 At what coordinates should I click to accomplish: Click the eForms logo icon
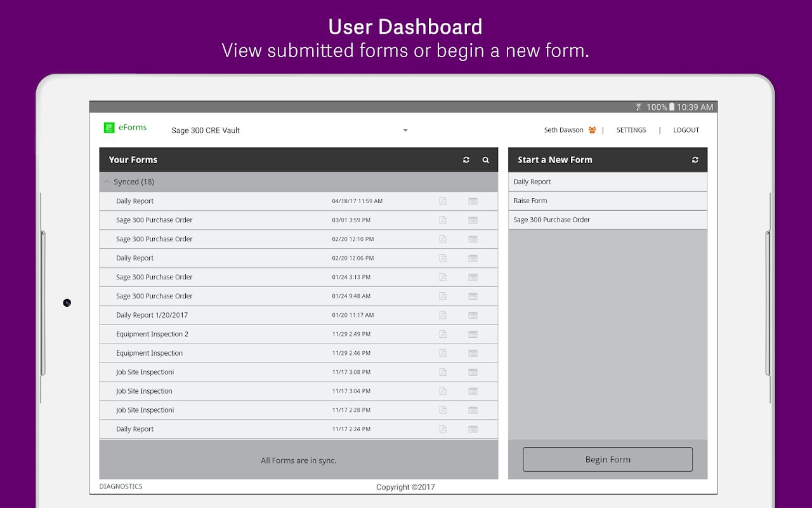pyautogui.click(x=109, y=128)
